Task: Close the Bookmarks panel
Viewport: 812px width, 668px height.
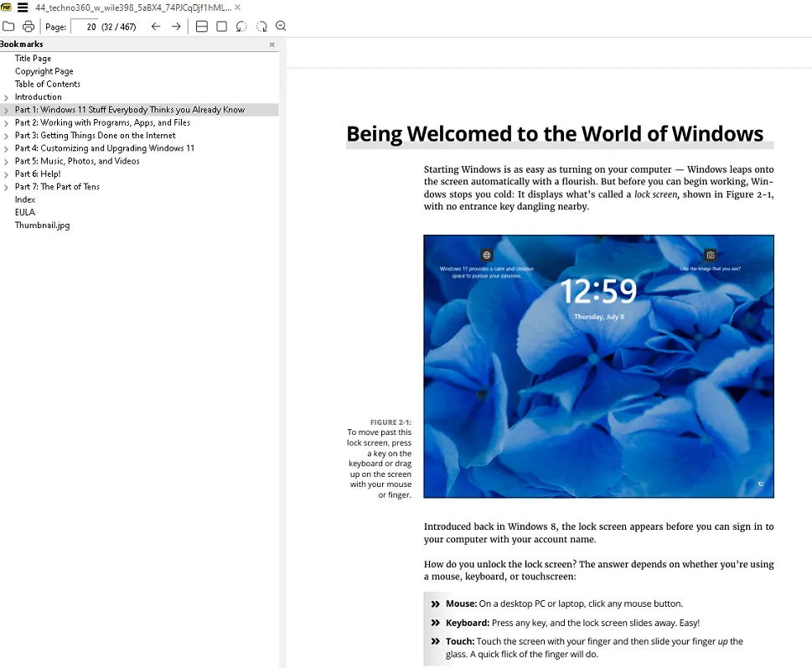Action: [x=272, y=44]
